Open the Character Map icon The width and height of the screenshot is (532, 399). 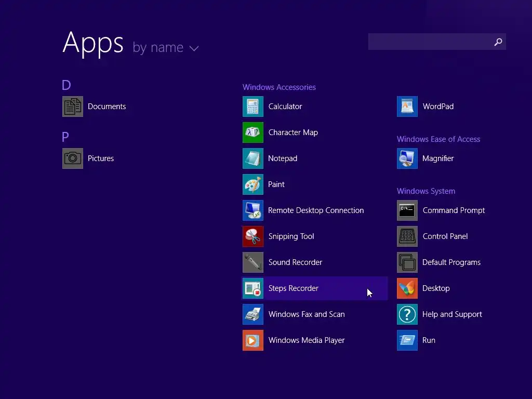tap(253, 132)
